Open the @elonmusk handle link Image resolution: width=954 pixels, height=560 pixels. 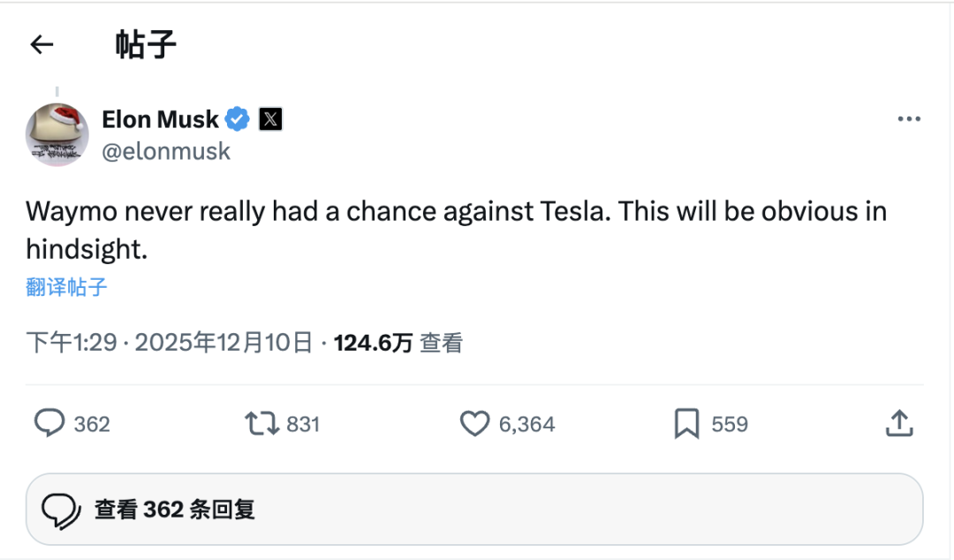[166, 151]
